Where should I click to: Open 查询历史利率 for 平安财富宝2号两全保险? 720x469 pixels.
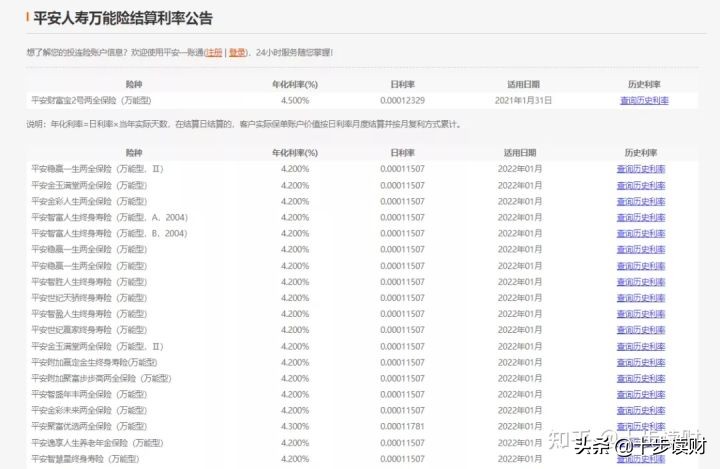pos(644,101)
